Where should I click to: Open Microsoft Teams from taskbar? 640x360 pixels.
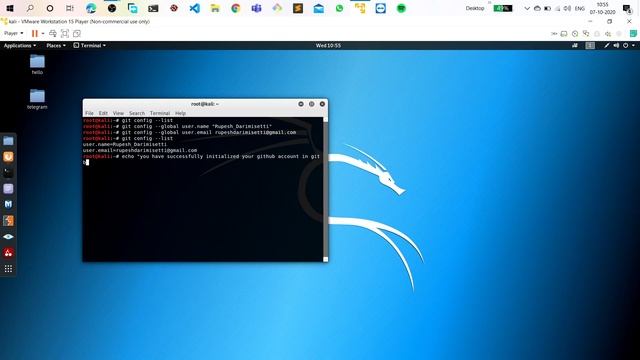click(x=256, y=8)
